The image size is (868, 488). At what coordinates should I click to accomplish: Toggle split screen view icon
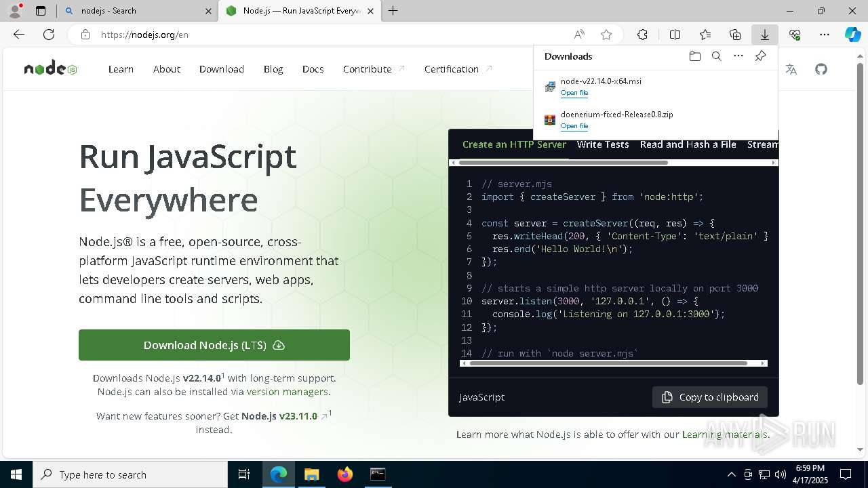pos(675,35)
